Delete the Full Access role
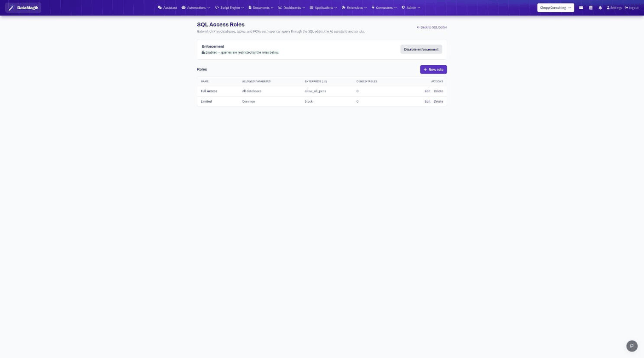The width and height of the screenshot is (644, 358). (x=438, y=91)
